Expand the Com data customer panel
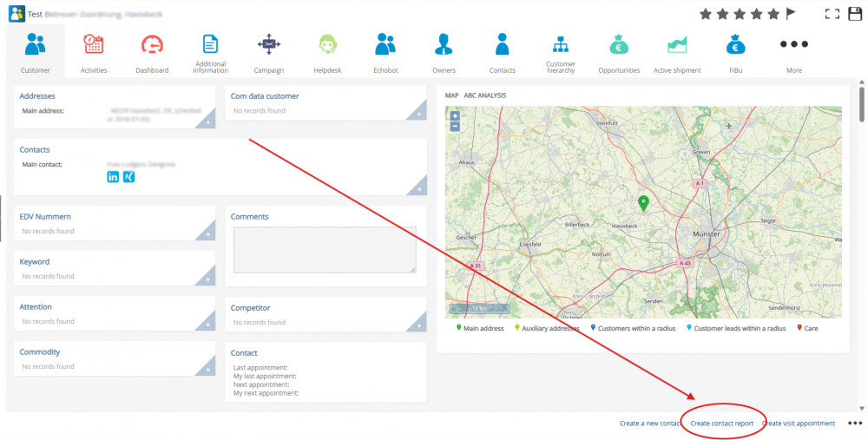 click(419, 114)
